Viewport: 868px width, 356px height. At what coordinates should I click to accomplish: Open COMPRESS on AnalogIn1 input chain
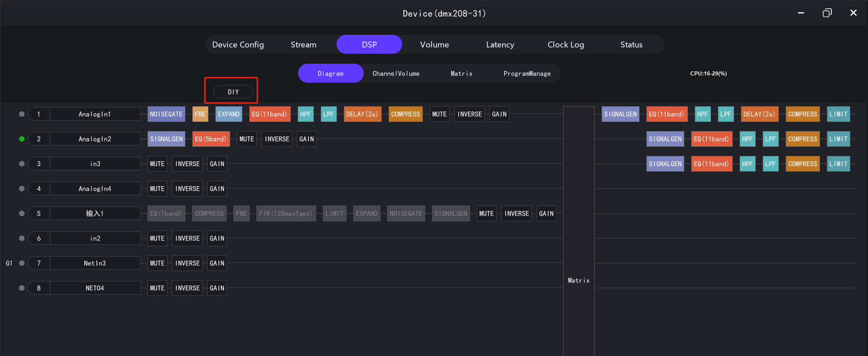406,114
